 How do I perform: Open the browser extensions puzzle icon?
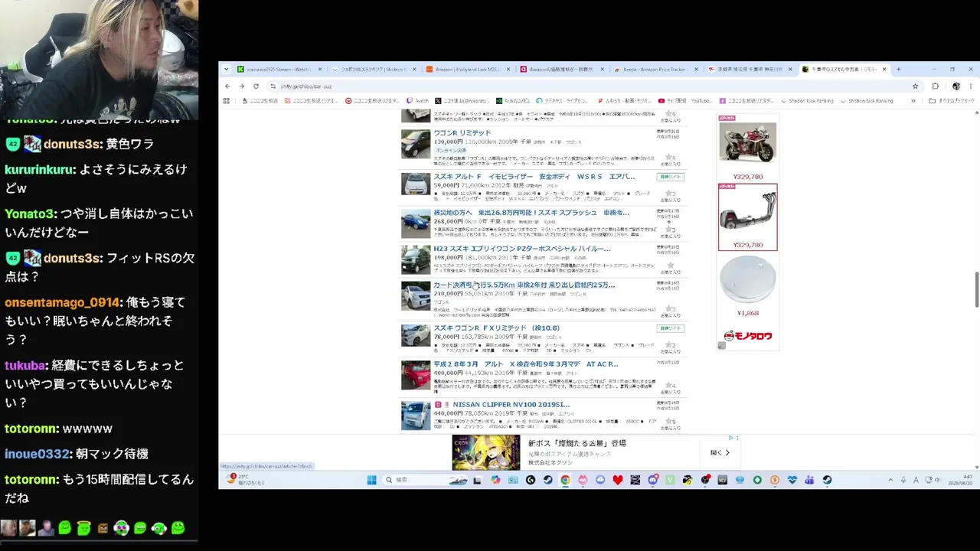935,86
